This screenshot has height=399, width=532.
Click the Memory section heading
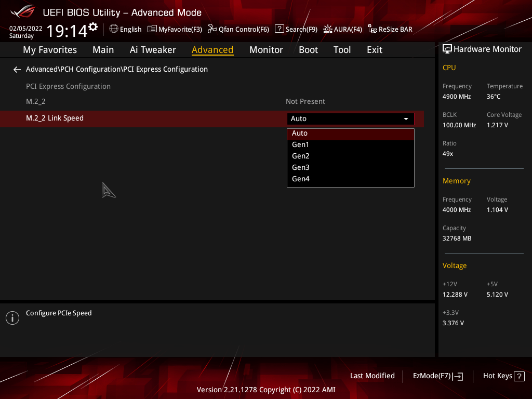[x=456, y=181]
